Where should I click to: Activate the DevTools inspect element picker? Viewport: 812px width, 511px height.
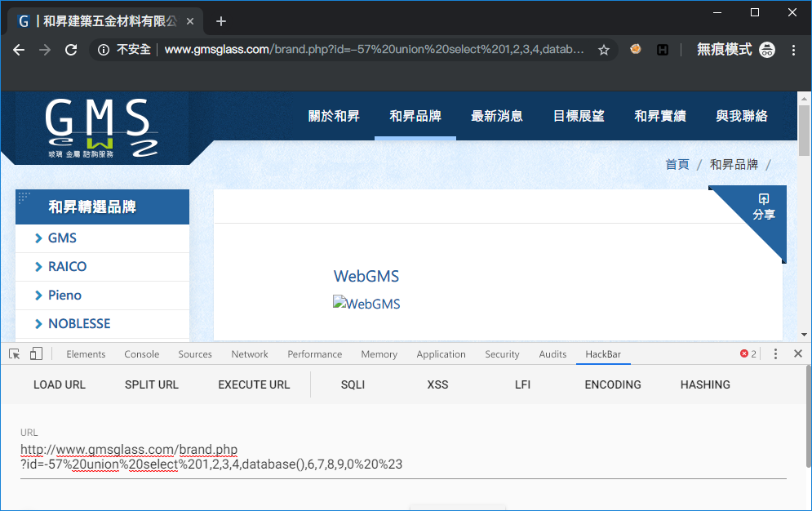point(15,354)
